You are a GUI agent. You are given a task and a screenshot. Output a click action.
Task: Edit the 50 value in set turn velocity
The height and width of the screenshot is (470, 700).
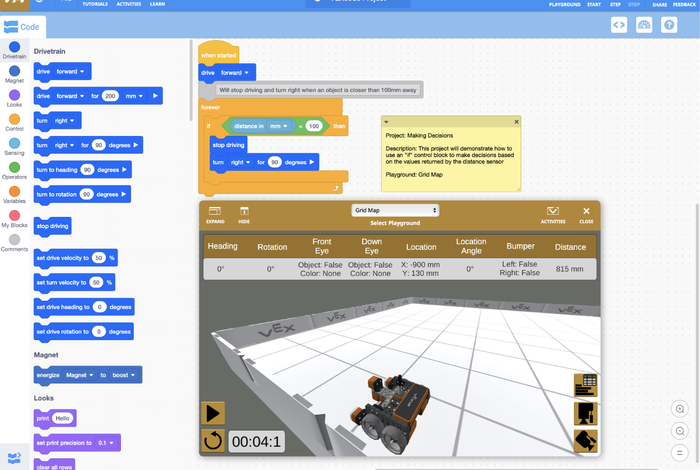[x=96, y=283]
